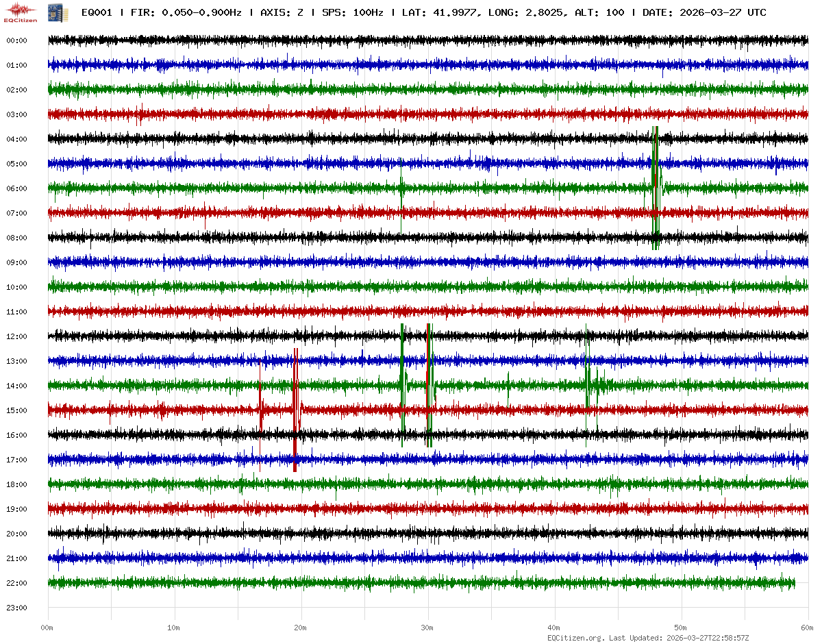Select the SPS: 100Hz sample rate text
The height and width of the screenshot is (644, 822).
coord(353,12)
